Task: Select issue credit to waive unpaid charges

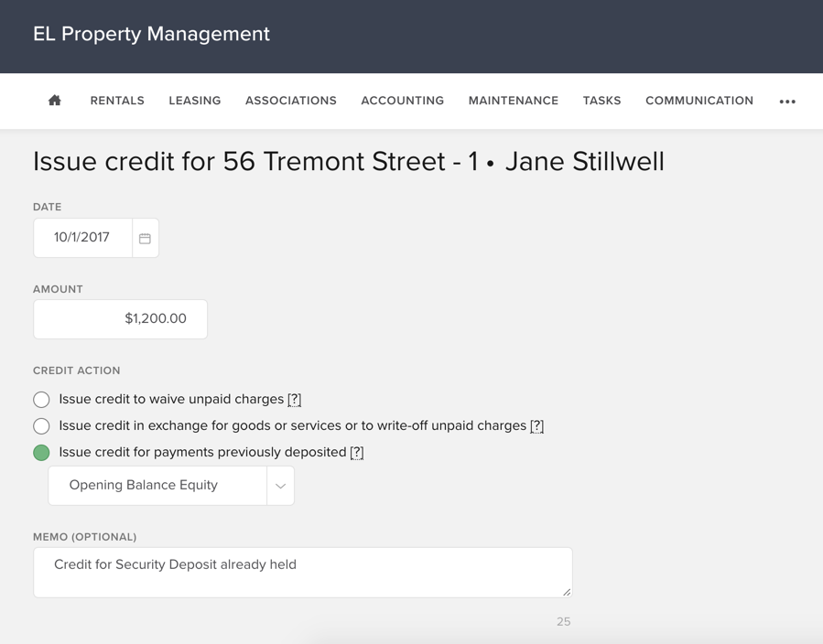Action: 41,399
